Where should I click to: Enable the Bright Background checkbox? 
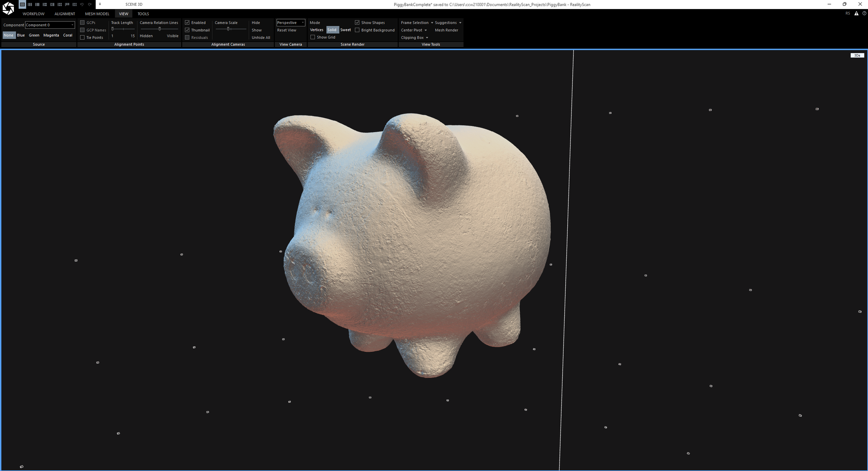(357, 30)
